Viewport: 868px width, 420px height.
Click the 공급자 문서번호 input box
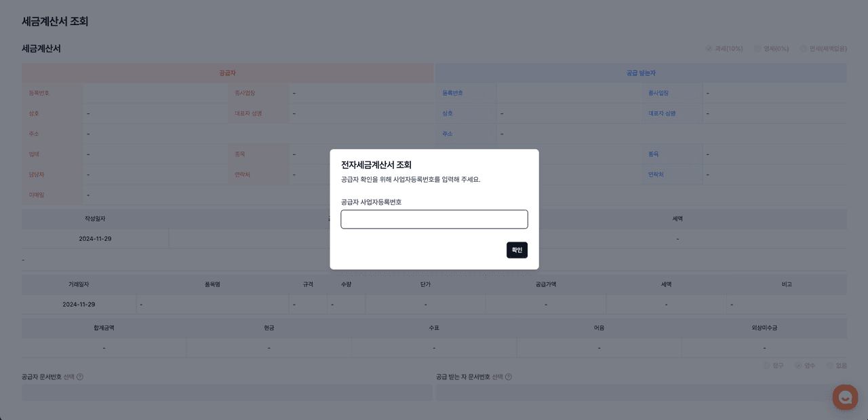[x=227, y=393]
